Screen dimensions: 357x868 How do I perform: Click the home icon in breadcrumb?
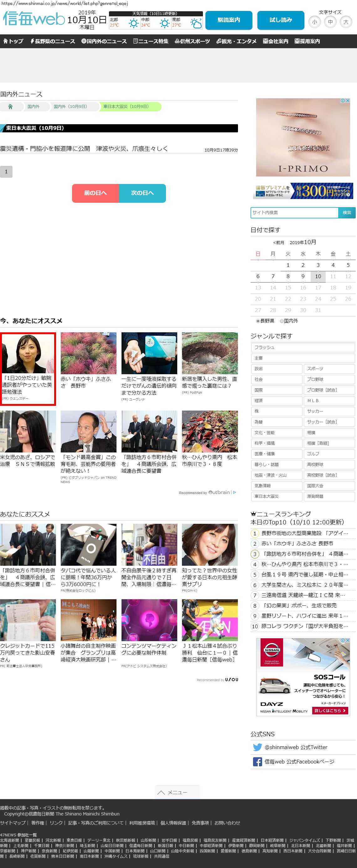[10, 106]
